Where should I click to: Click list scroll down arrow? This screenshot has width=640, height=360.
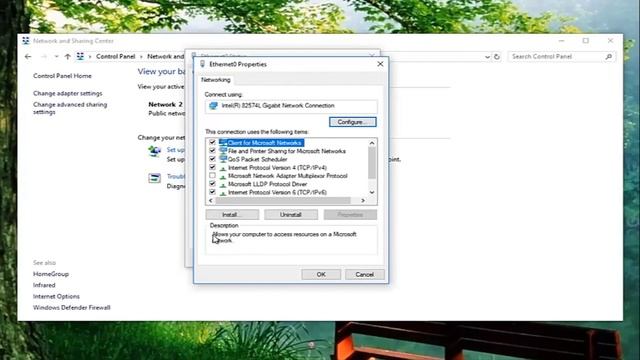[372, 192]
